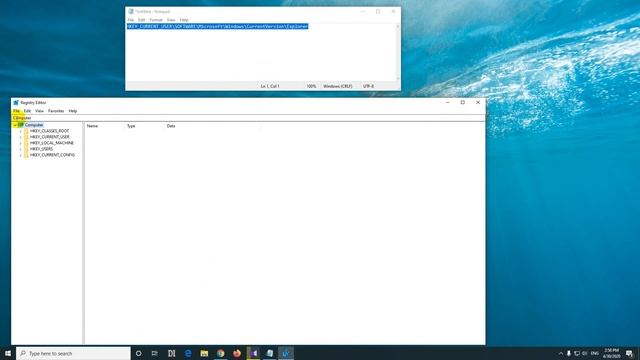
Task: Click the Registry Editor address bar
Action: click(x=248, y=118)
